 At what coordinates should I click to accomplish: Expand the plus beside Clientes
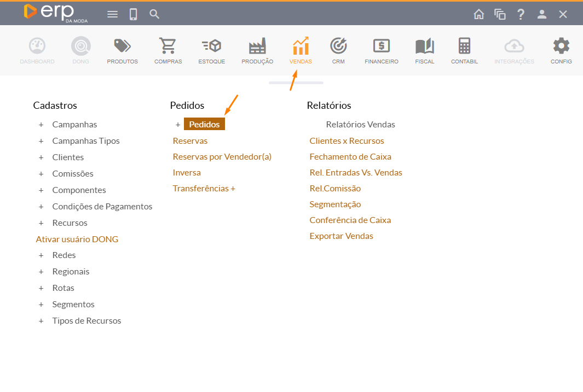pos(41,157)
